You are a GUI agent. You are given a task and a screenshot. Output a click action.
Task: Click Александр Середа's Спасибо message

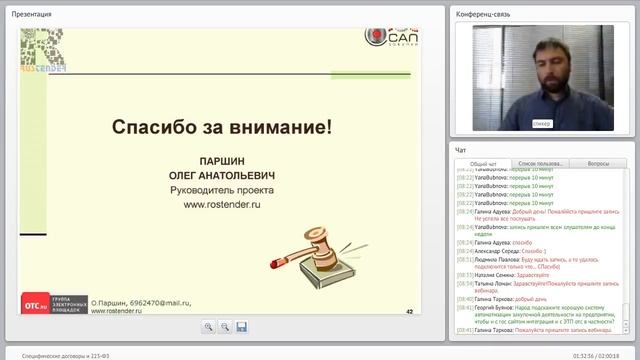click(x=502, y=251)
